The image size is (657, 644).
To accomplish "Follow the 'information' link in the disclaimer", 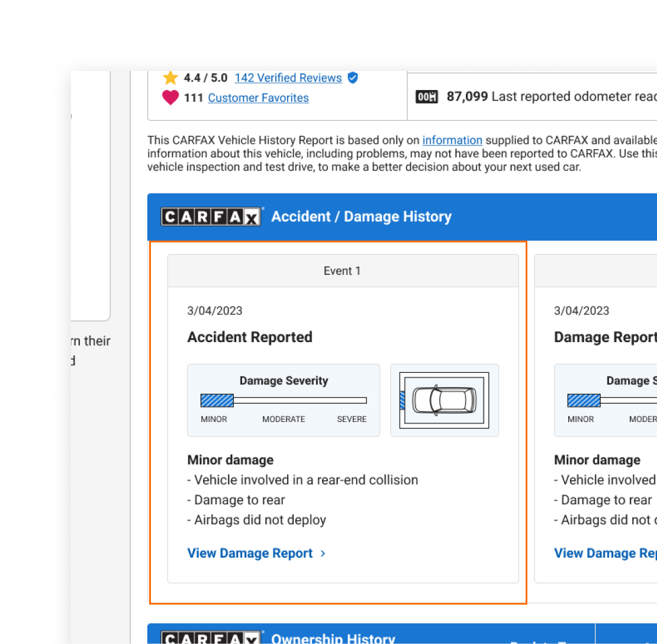I will pos(452,140).
